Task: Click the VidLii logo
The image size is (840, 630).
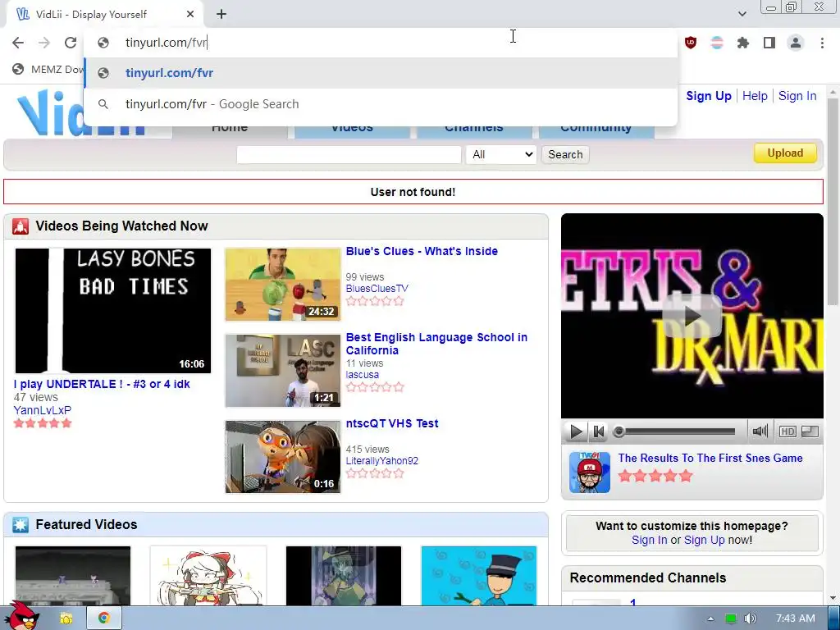Action: [x=80, y=113]
